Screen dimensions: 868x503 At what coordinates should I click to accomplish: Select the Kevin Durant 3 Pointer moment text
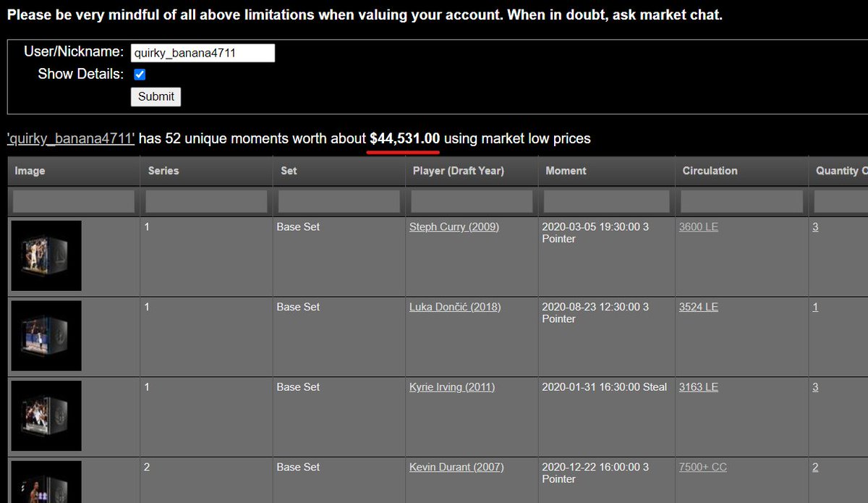[595, 473]
